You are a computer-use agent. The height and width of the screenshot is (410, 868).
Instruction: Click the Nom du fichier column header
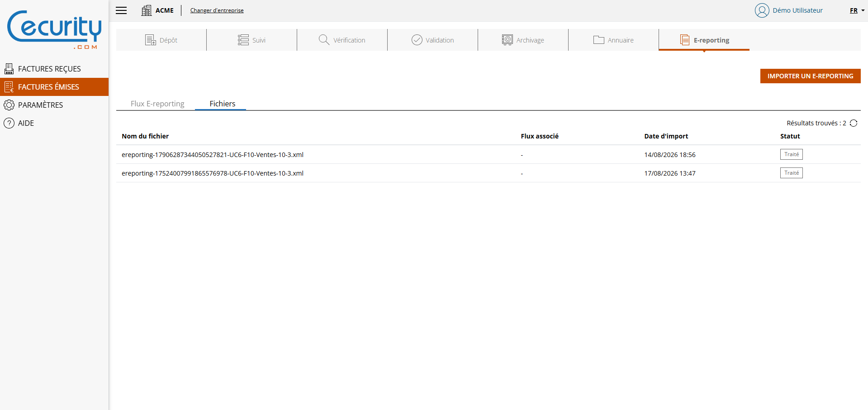pyautogui.click(x=145, y=136)
